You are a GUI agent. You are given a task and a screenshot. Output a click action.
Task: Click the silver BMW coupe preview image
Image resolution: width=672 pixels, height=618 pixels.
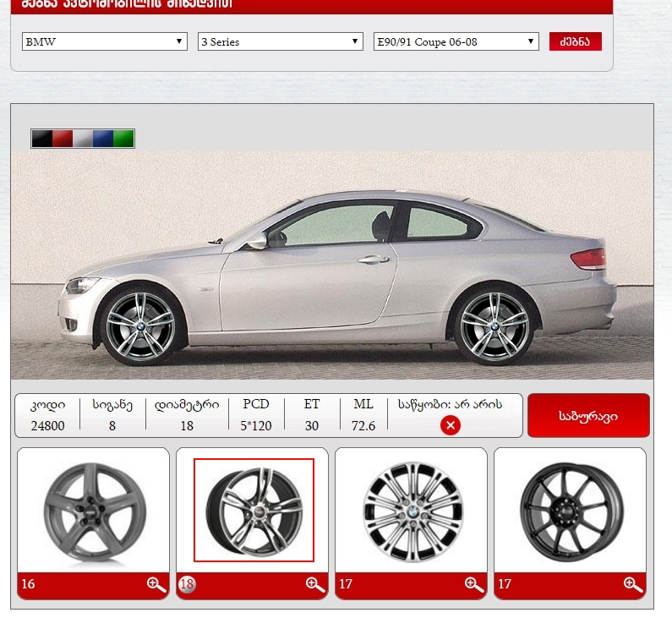click(332, 265)
